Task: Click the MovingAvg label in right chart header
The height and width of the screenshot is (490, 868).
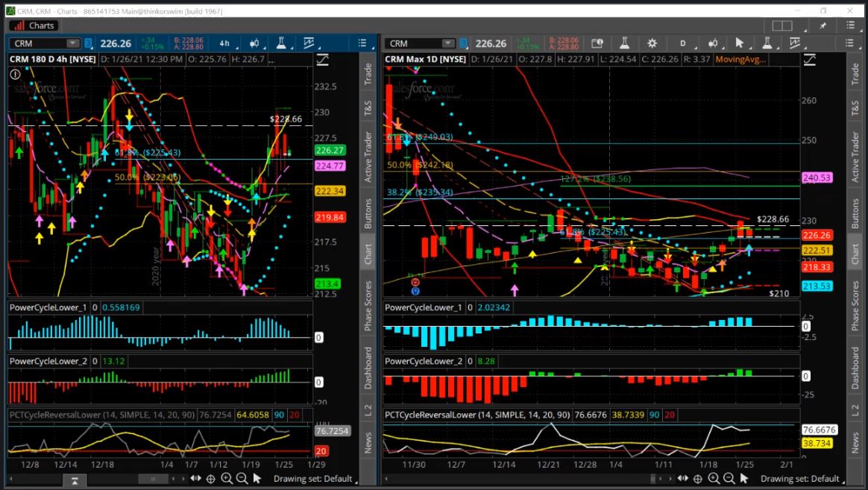Action: point(740,59)
